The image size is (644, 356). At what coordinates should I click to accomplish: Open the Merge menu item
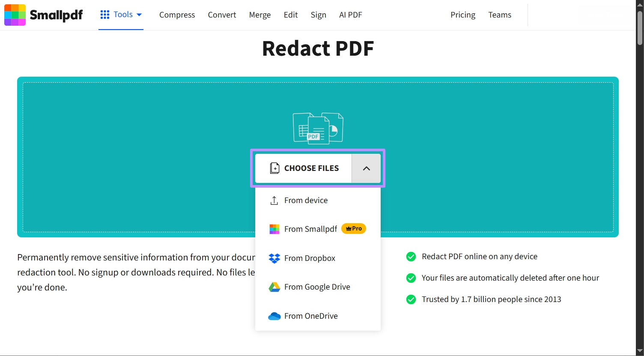pyautogui.click(x=259, y=15)
